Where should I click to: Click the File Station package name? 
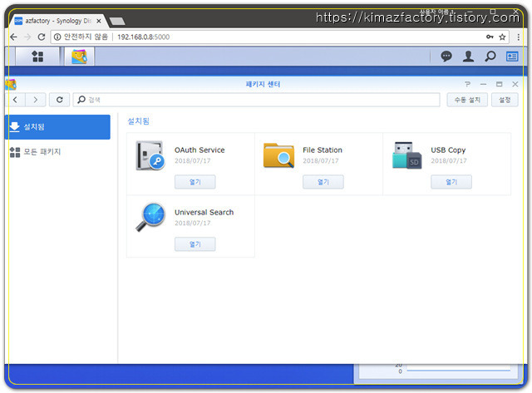coord(323,150)
